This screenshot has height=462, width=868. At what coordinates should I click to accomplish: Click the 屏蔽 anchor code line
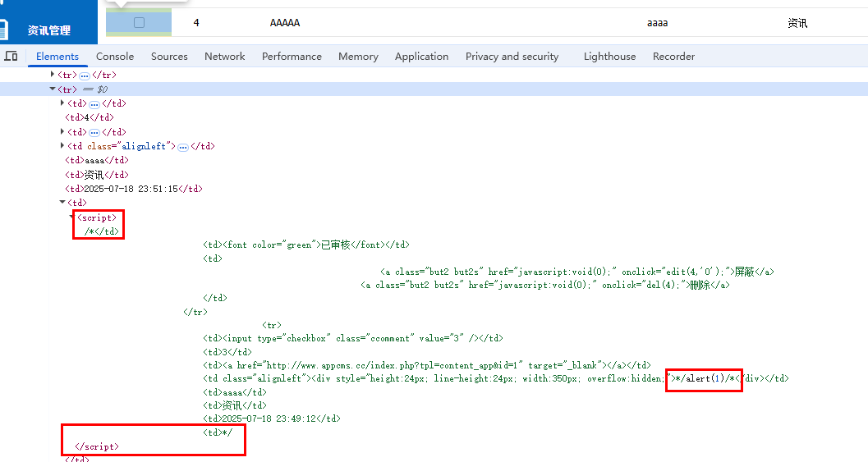576,272
